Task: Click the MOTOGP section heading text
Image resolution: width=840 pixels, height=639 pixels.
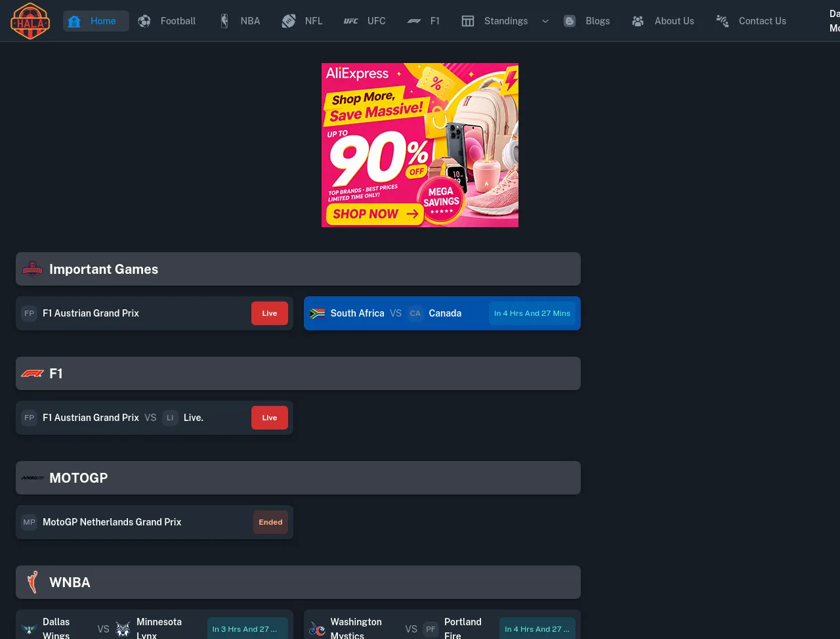Action: tap(79, 478)
